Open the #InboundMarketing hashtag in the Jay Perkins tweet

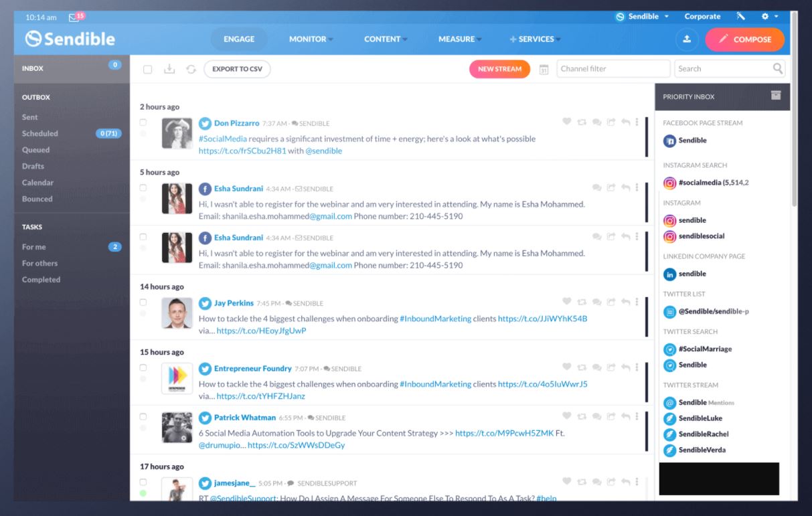click(436, 319)
